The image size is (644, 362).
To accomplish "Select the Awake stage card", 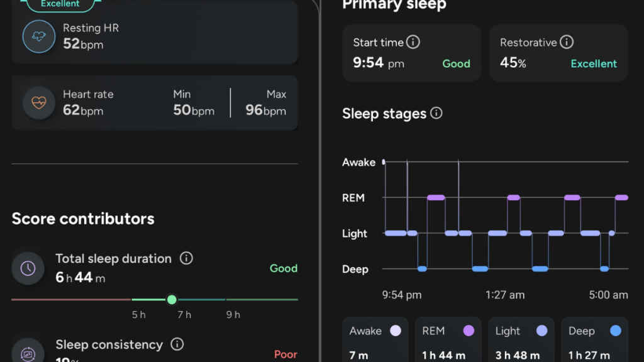I will pos(375,341).
